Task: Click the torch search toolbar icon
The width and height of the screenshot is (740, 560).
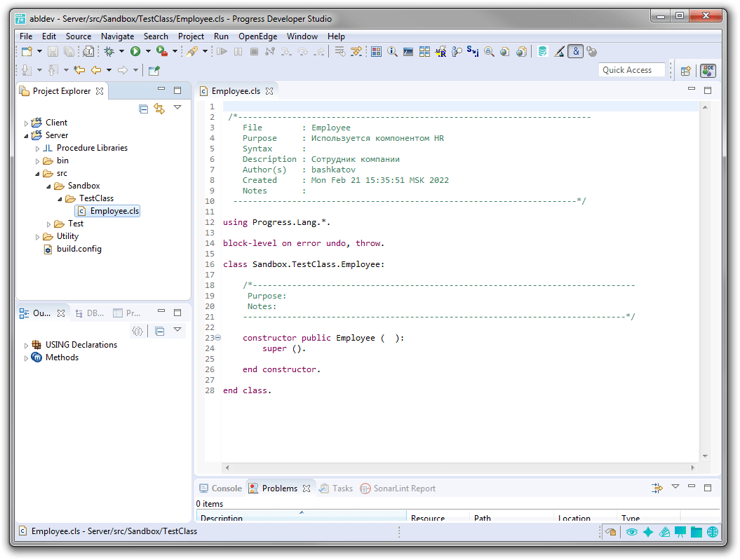Action: (192, 51)
